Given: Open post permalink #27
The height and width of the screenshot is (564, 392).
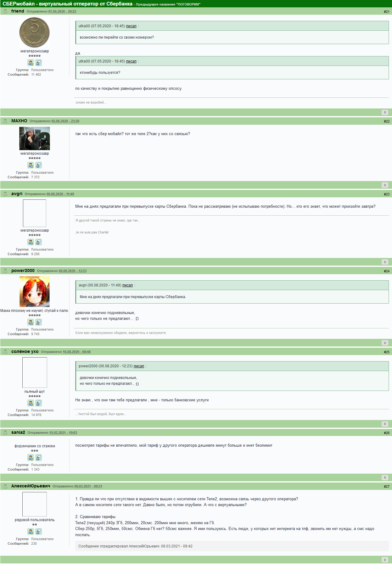Looking at the screenshot, I should (386, 486).
